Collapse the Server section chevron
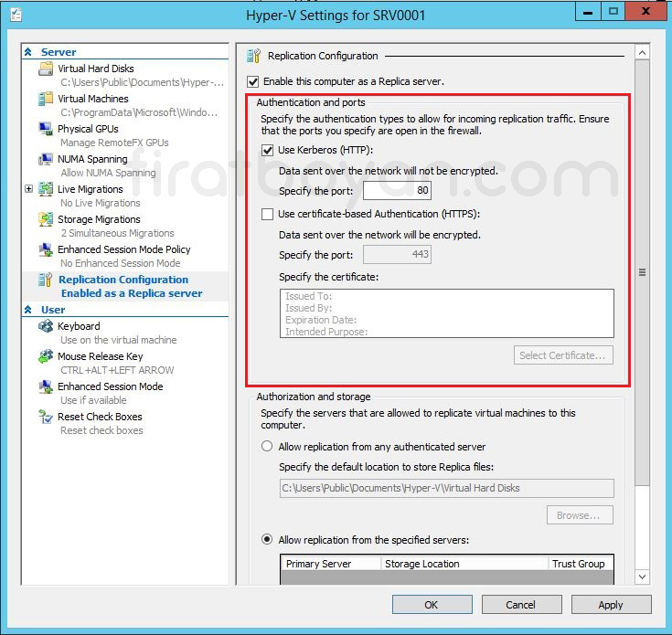Image resolution: width=672 pixels, height=635 pixels. (28, 52)
